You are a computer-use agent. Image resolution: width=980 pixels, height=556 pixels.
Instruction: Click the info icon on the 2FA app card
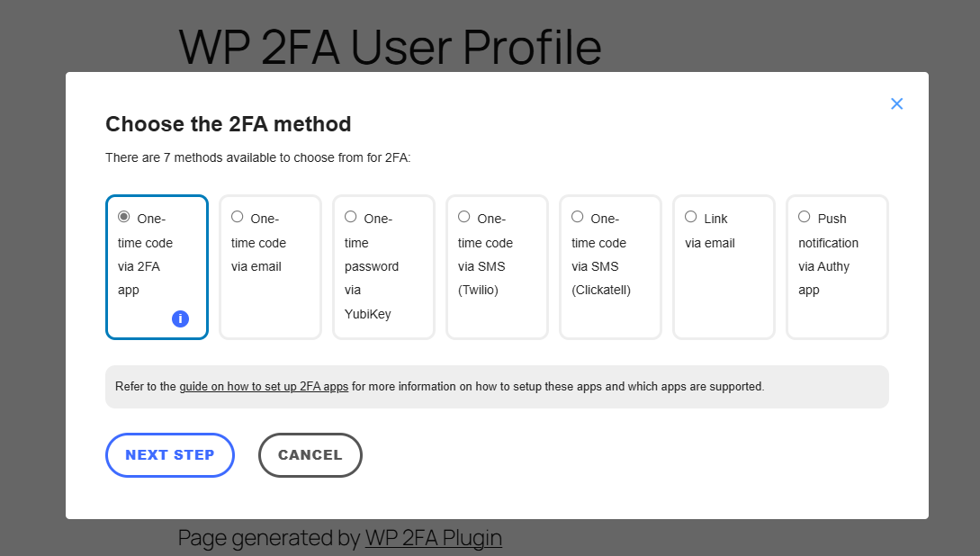tap(180, 318)
